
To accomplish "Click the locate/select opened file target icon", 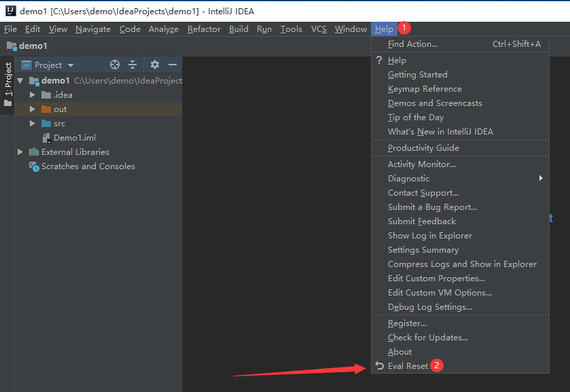I will [x=115, y=65].
